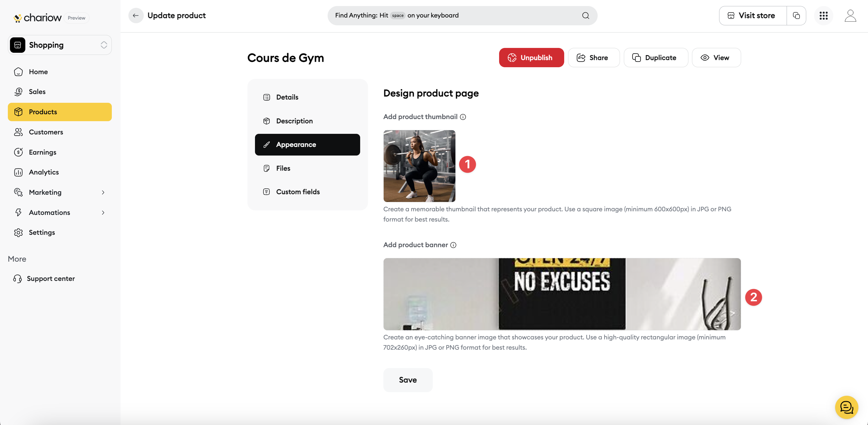Switch to the Custom fields tab
The width and height of the screenshot is (868, 425).
[x=307, y=192]
